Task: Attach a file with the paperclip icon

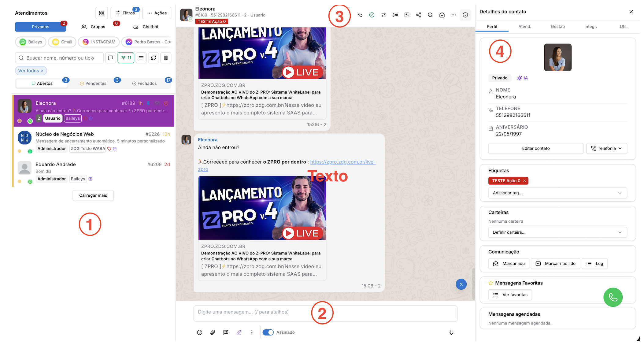Action: [213, 332]
